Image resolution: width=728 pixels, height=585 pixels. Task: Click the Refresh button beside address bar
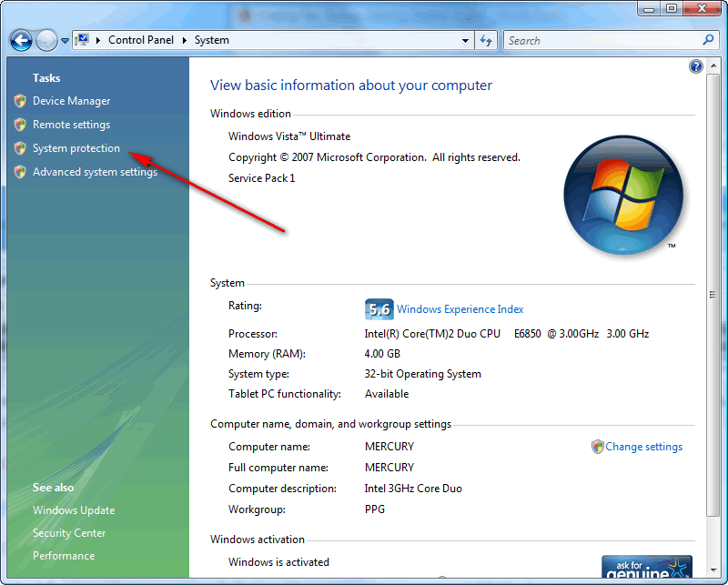486,40
